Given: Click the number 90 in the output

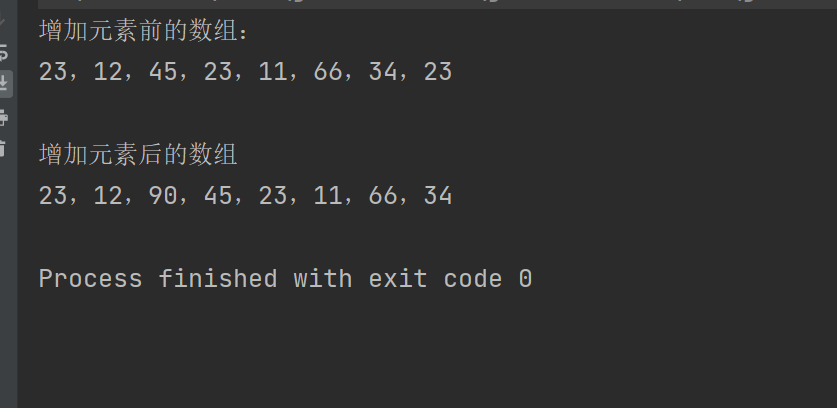Looking at the screenshot, I should 161,196.
